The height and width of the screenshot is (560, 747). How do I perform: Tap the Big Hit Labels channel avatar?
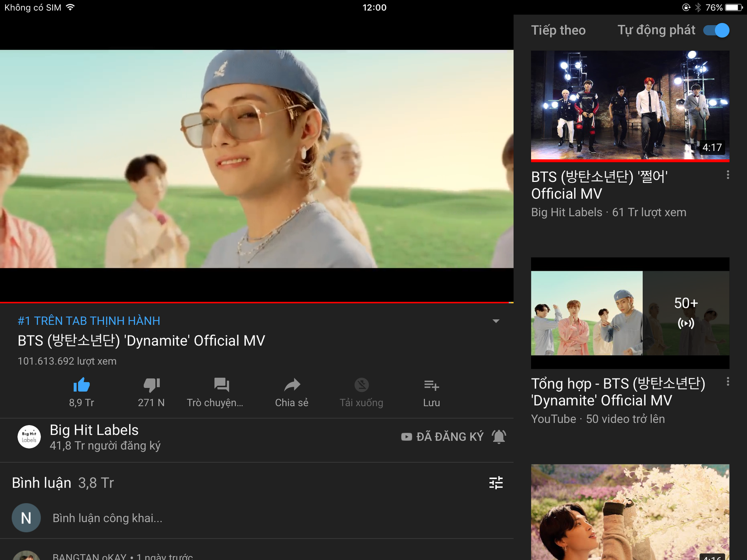(29, 437)
